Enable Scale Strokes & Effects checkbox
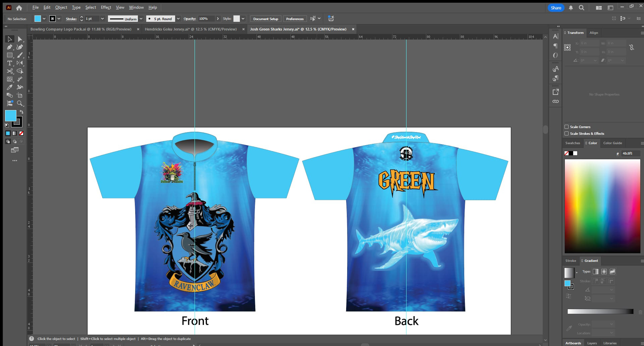The height and width of the screenshot is (346, 644). click(567, 133)
